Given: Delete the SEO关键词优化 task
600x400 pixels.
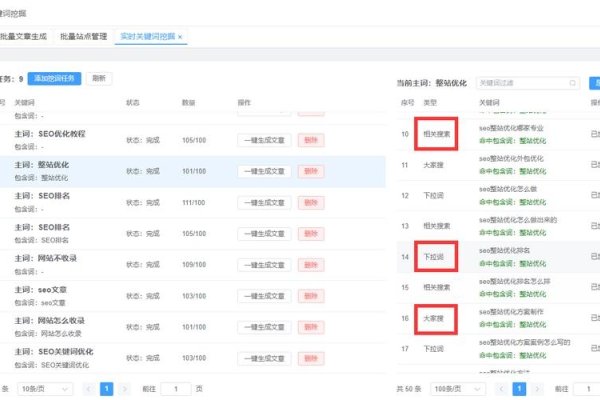Looking at the screenshot, I should tap(311, 358).
